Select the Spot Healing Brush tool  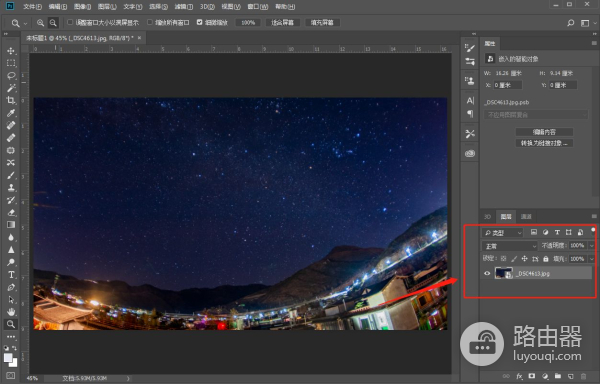point(11,125)
